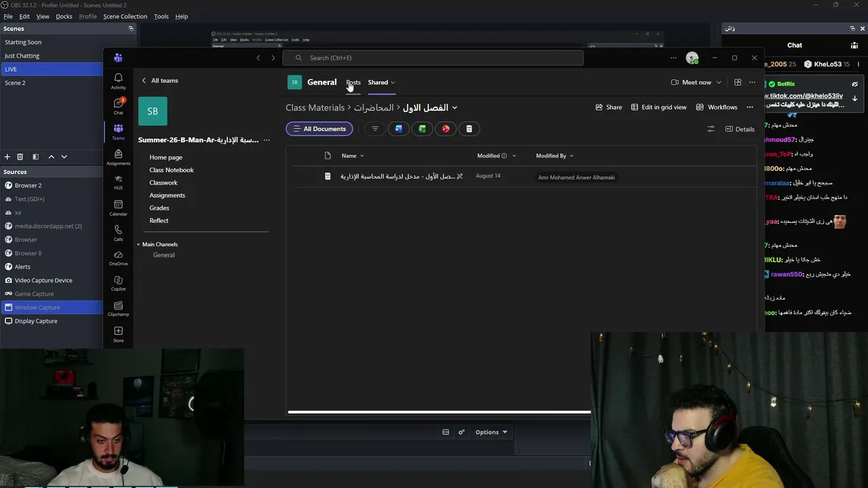868x488 pixels.
Task: Open the Shared tab dropdown arrow
Action: tap(393, 83)
